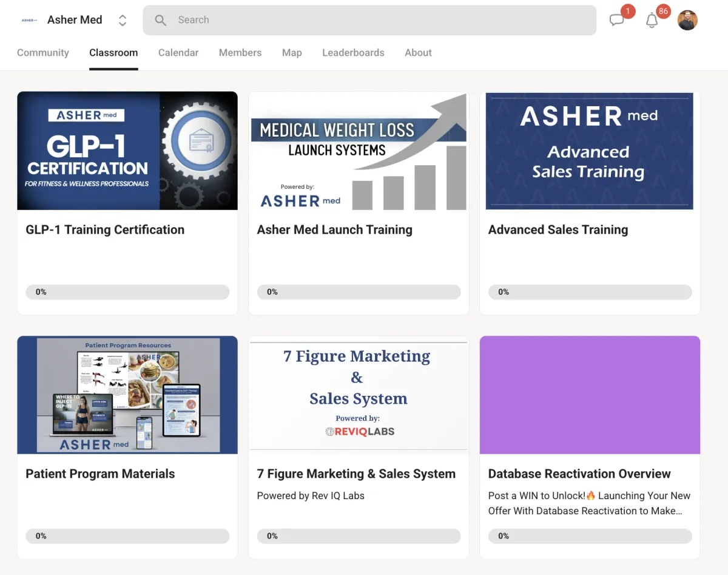This screenshot has width=728, height=575.
Task: Click the Asher Med group logo icon
Action: click(29, 20)
